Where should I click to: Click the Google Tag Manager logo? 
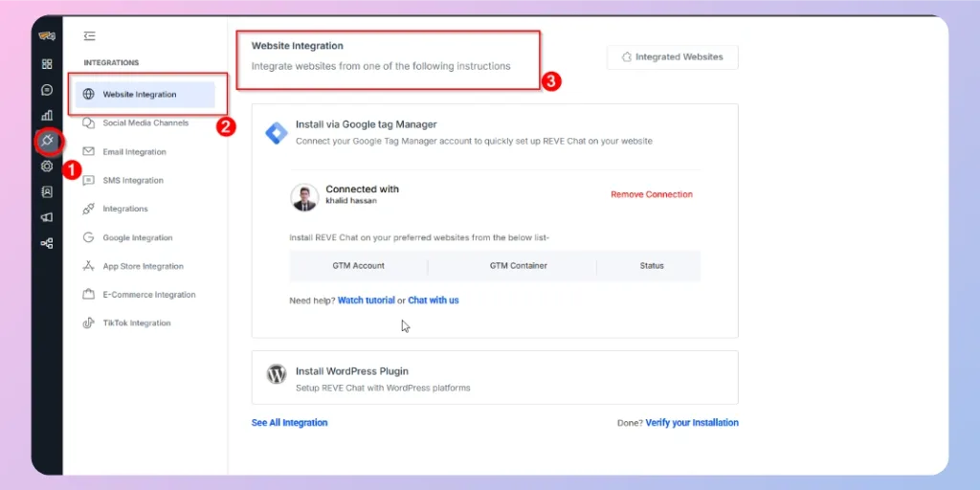coord(277,133)
